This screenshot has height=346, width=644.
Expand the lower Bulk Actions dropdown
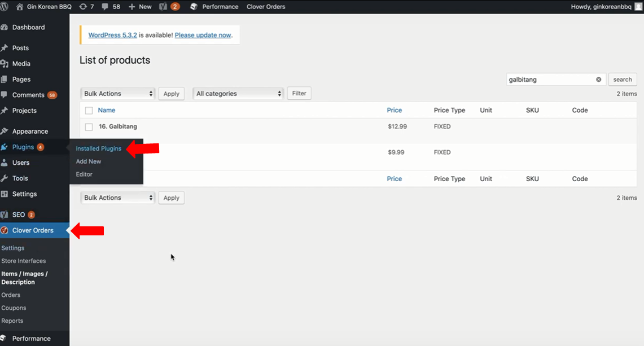[117, 198]
